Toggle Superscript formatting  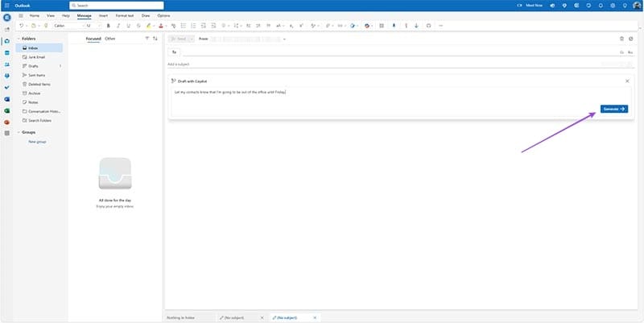pos(301,26)
